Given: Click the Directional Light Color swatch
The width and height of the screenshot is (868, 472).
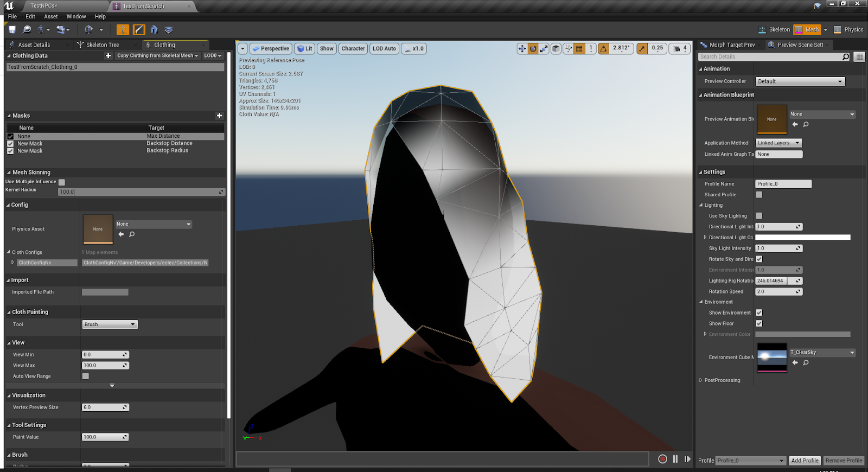Looking at the screenshot, I should point(803,238).
